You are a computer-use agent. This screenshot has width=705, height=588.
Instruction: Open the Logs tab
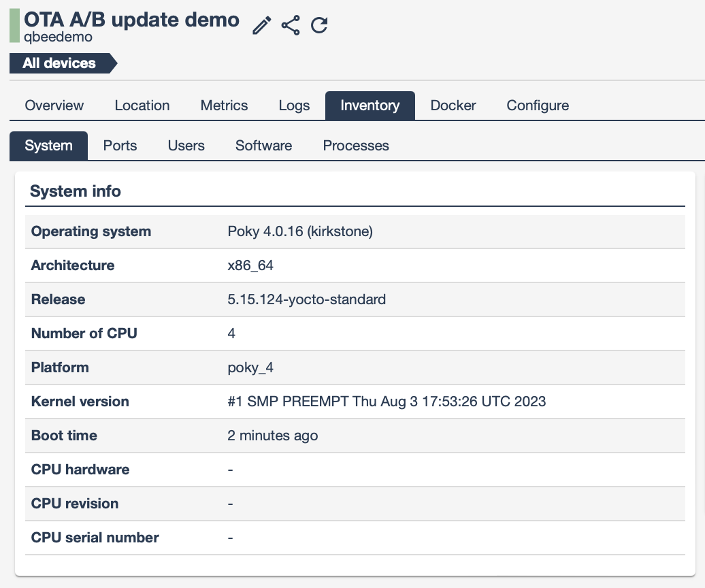click(x=293, y=105)
